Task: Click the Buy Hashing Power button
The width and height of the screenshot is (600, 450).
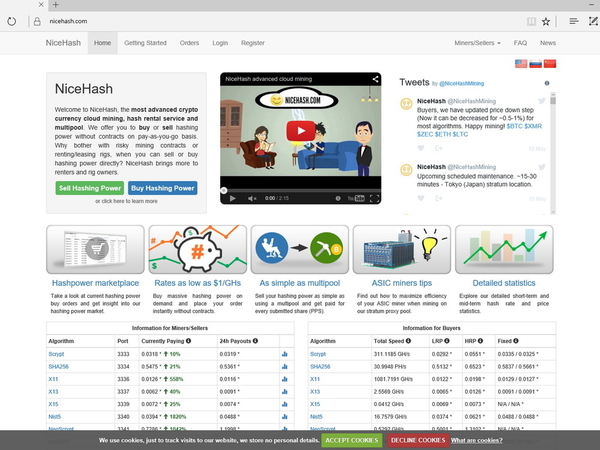Action: point(162,187)
